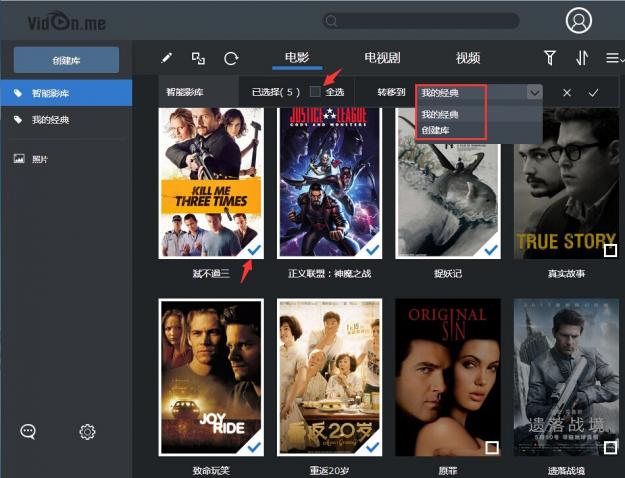This screenshot has width=625, height=478.
Task: Check the 真实故事 poster checkbox
Action: 610,250
